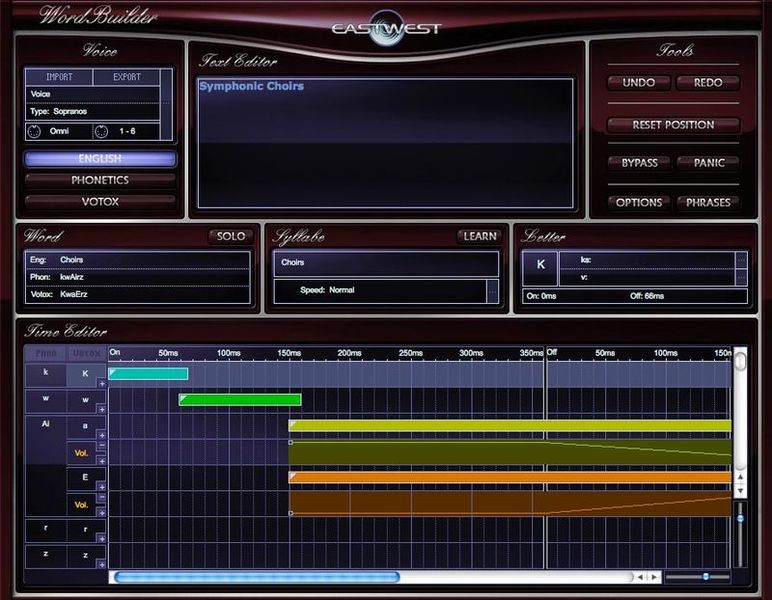Viewport: 772px width, 600px height.
Task: Click the 'Off: 66ms' value
Action: tap(647, 296)
